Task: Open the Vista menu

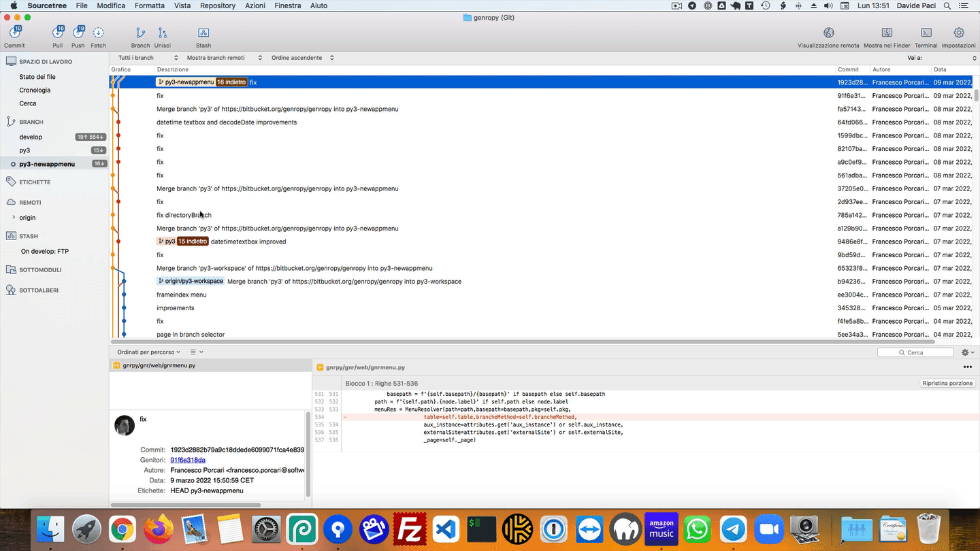Action: tap(182, 5)
